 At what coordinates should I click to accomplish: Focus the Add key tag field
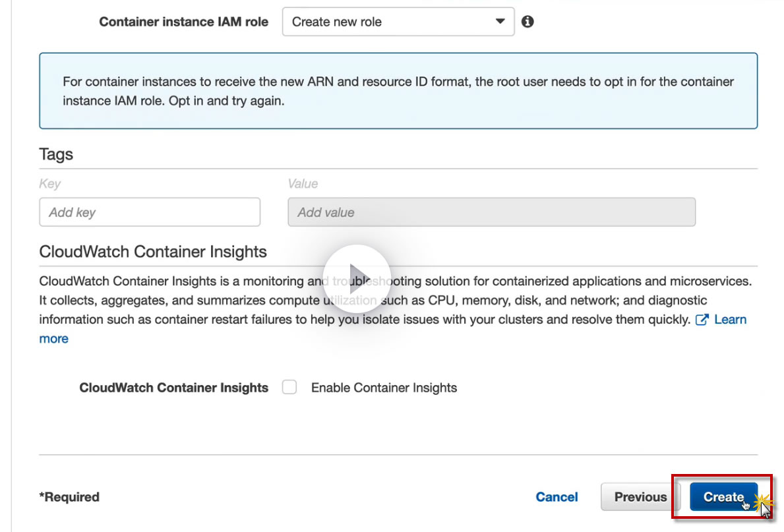(x=150, y=212)
